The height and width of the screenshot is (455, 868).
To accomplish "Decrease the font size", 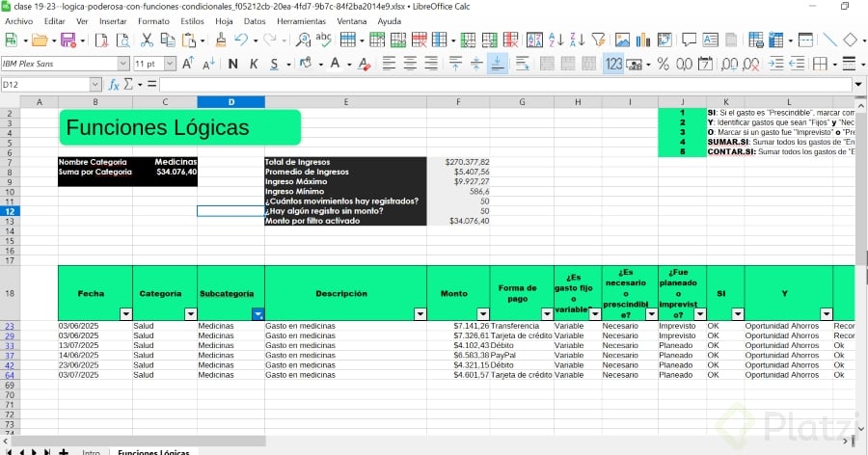I will pos(208,64).
